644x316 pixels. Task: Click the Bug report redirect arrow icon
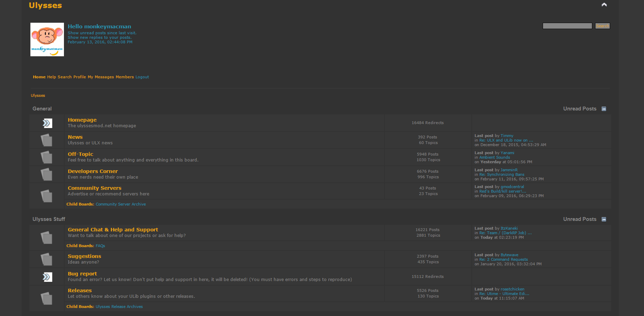click(47, 276)
